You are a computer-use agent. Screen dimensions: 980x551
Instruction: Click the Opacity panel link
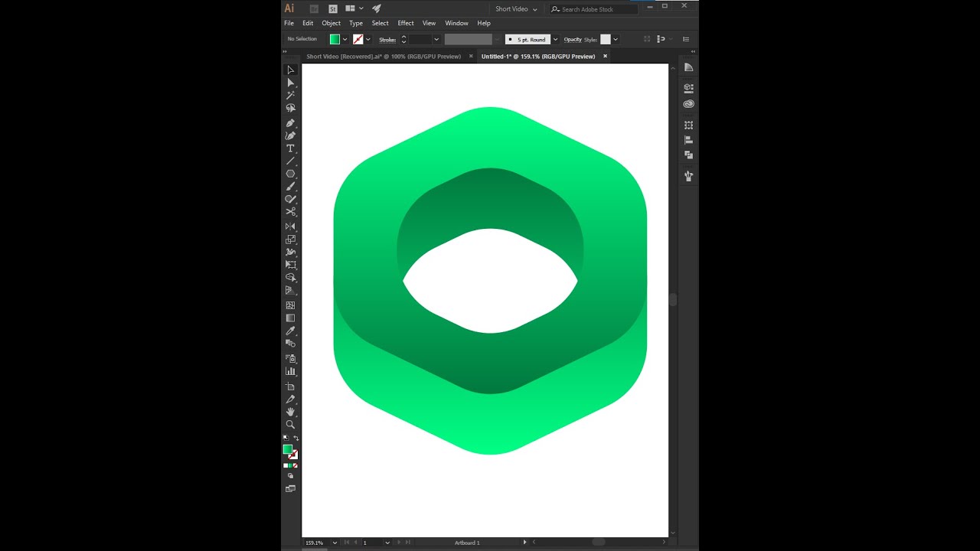pyautogui.click(x=573, y=39)
